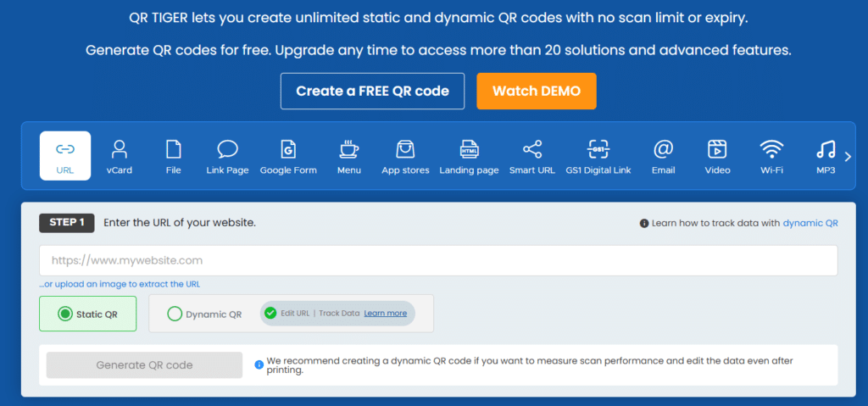
Task: Choose the Menu coffee cup icon
Action: pyautogui.click(x=348, y=149)
